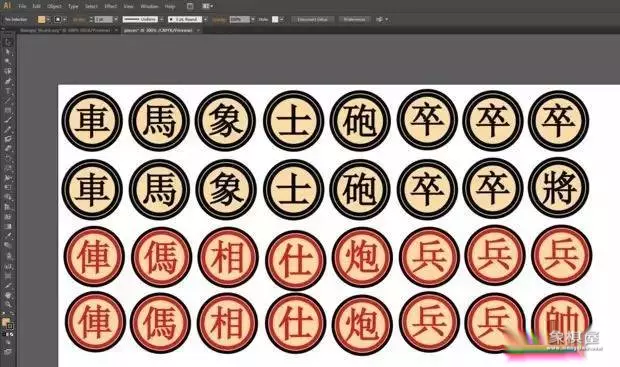This screenshot has width=620, height=367.
Task: Click the stroke weight stepper arrows
Action: coord(91,19)
